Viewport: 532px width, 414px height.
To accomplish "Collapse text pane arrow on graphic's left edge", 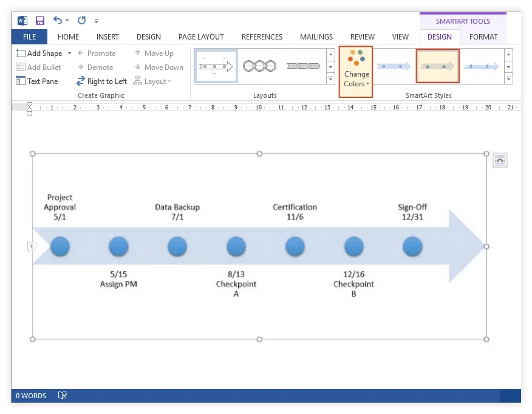I will pyautogui.click(x=32, y=246).
